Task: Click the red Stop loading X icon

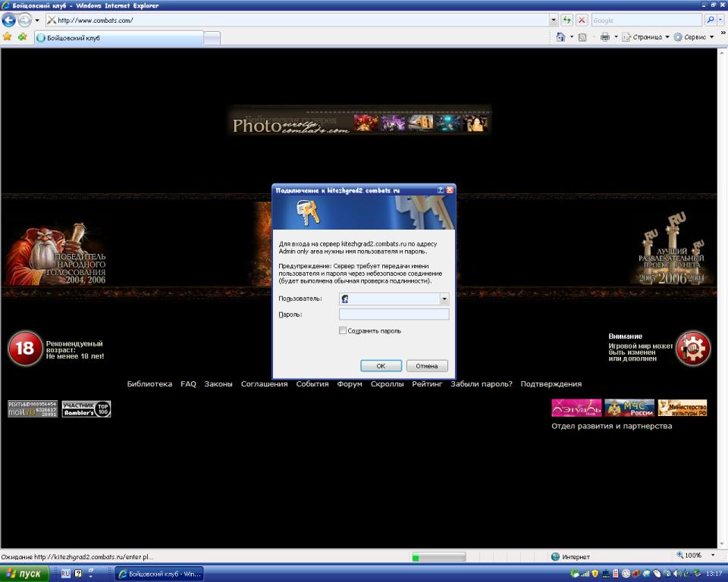Action: click(x=582, y=20)
